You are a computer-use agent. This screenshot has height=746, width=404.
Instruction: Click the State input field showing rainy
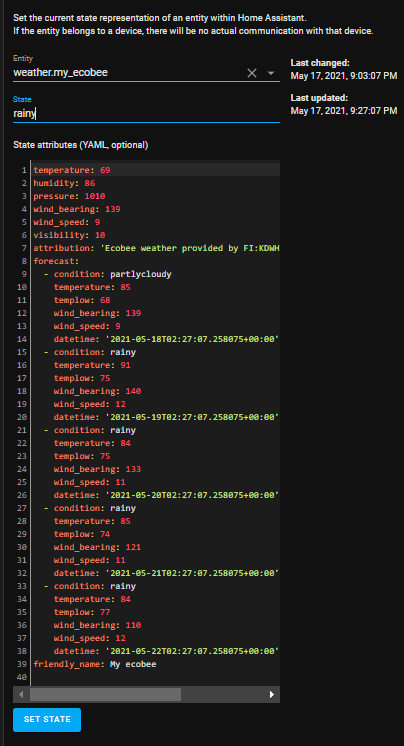146,113
